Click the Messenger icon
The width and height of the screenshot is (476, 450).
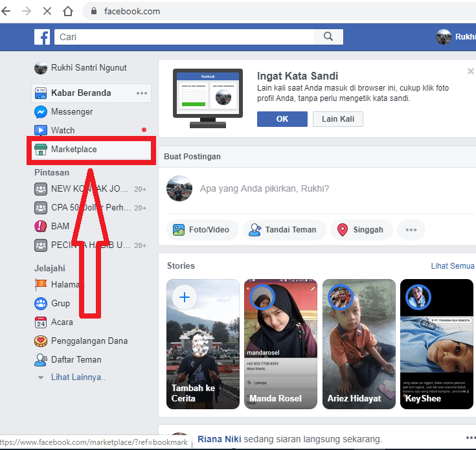point(41,112)
